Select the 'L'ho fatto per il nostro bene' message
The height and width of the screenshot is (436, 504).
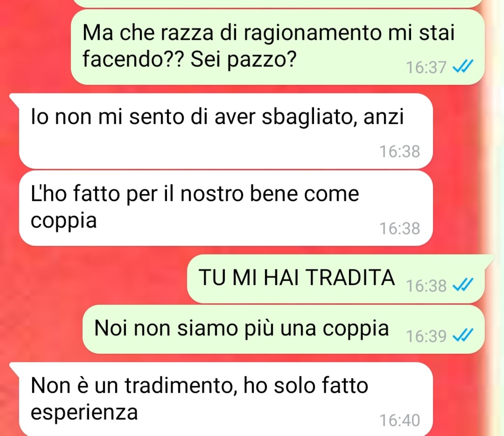[x=226, y=208]
